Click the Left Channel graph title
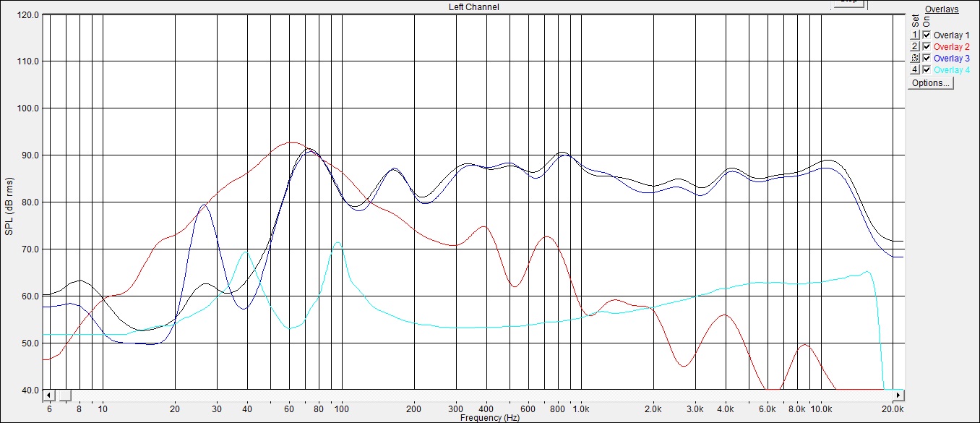The height and width of the screenshot is (423, 980). [x=473, y=7]
